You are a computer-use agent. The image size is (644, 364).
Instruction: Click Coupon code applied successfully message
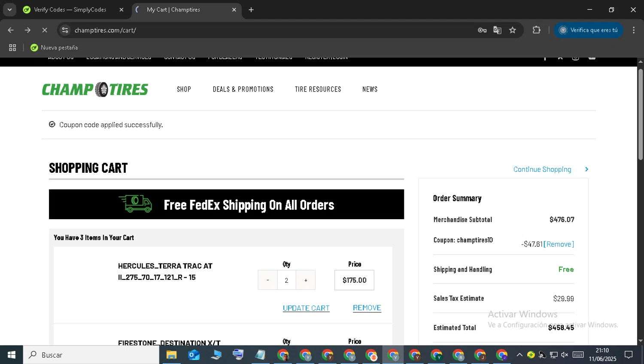pos(111,125)
